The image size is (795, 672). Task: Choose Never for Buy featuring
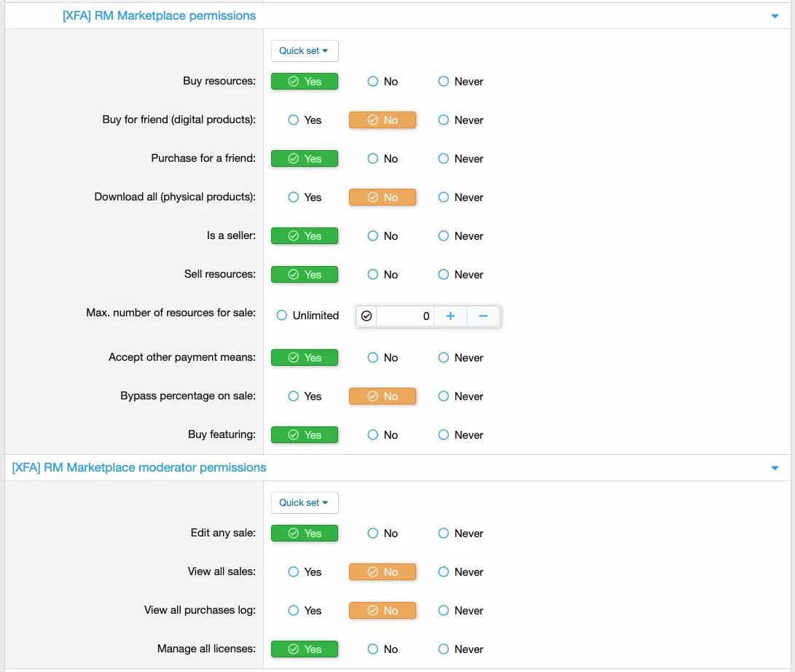tap(443, 435)
